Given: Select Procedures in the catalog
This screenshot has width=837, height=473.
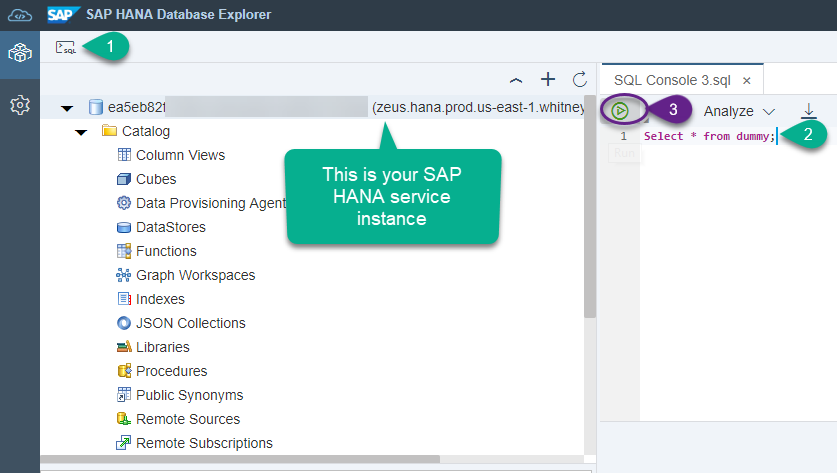Looking at the screenshot, I should [x=171, y=372].
